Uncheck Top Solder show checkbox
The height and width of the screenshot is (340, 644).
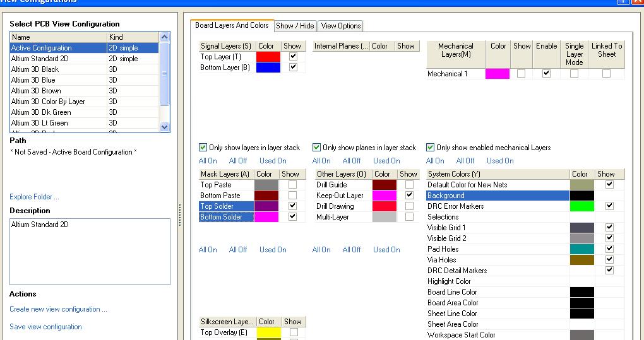click(x=292, y=206)
